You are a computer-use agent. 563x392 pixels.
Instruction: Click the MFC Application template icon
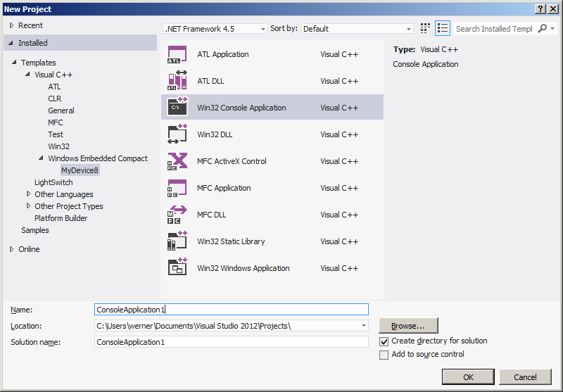(177, 188)
